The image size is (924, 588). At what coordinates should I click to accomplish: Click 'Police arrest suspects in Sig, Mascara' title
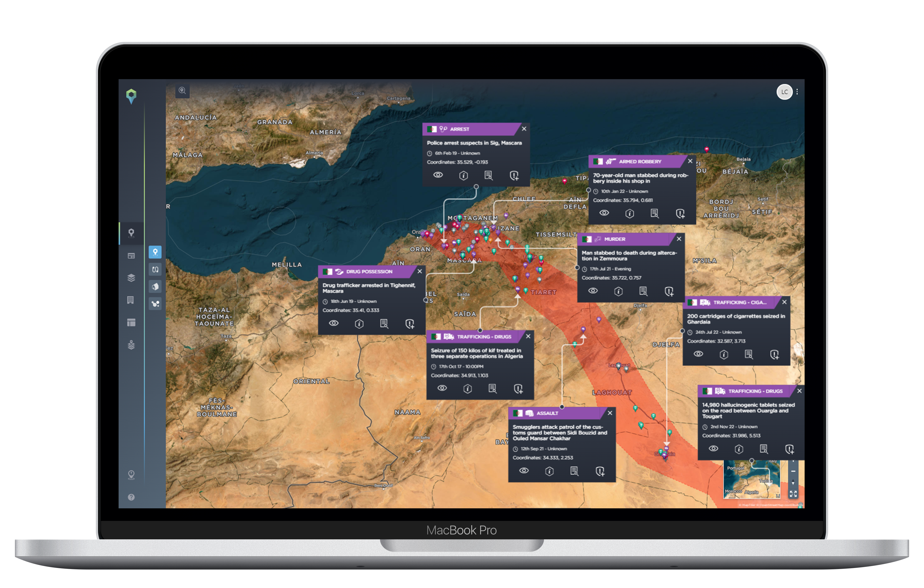(474, 143)
